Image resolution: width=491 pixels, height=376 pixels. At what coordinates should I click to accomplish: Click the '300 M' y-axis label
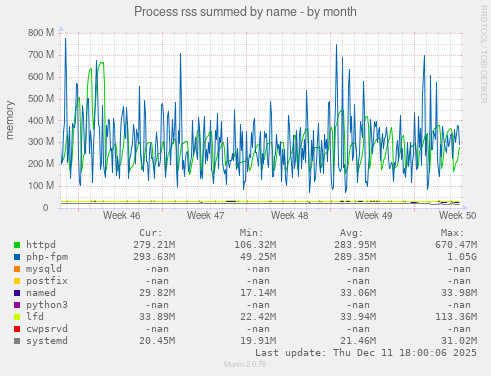[41, 142]
